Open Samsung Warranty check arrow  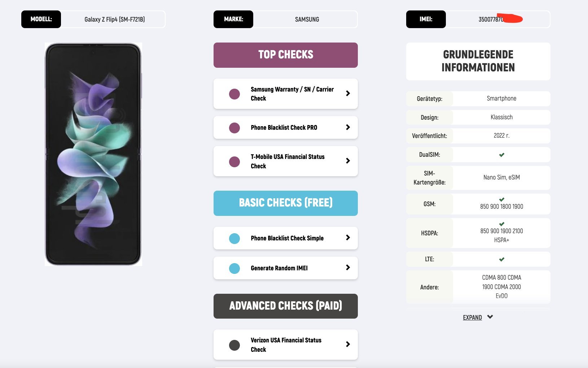click(348, 93)
